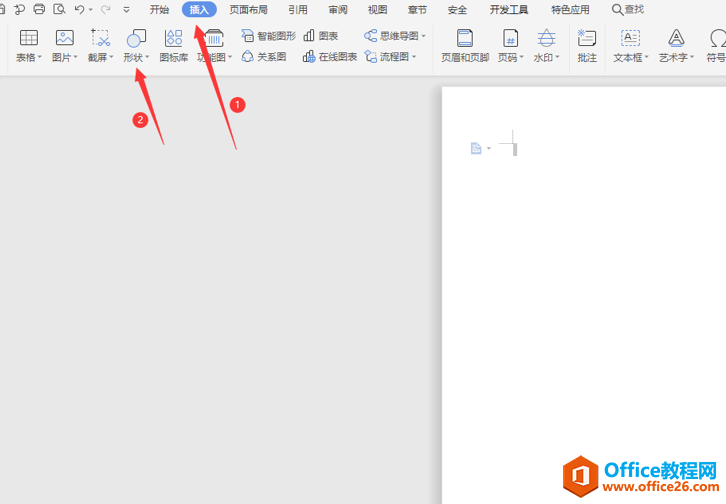The height and width of the screenshot is (504, 726).
Task: Expand the 文本框 dropdown arrow
Action: [x=647, y=57]
